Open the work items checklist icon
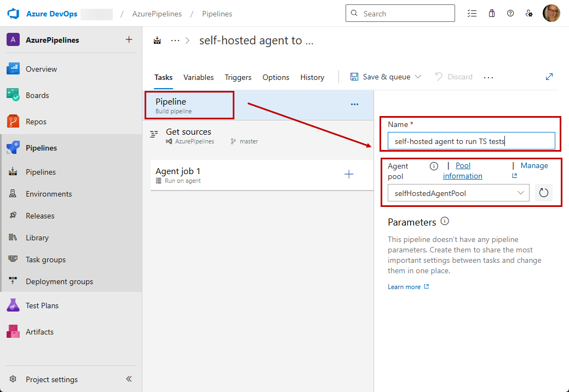 pos(472,14)
